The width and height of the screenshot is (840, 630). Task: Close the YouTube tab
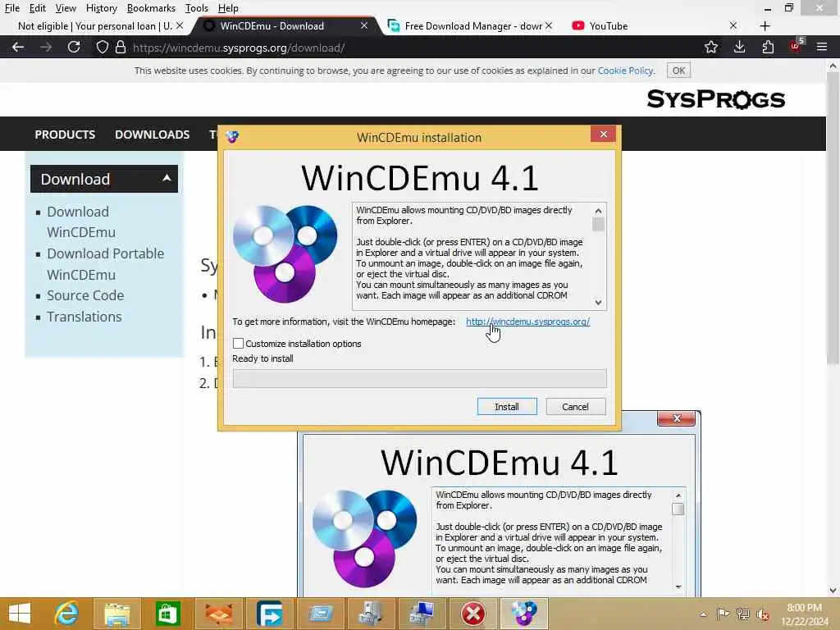point(733,25)
